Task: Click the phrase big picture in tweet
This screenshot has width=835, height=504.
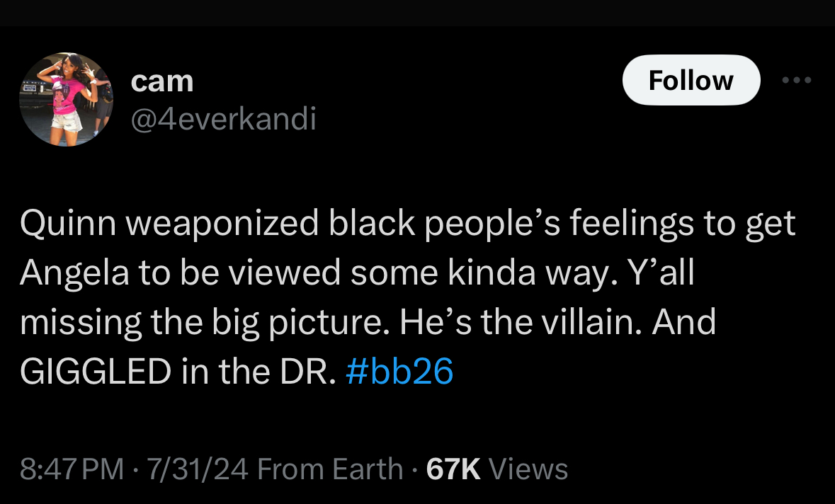Action: 300,323
